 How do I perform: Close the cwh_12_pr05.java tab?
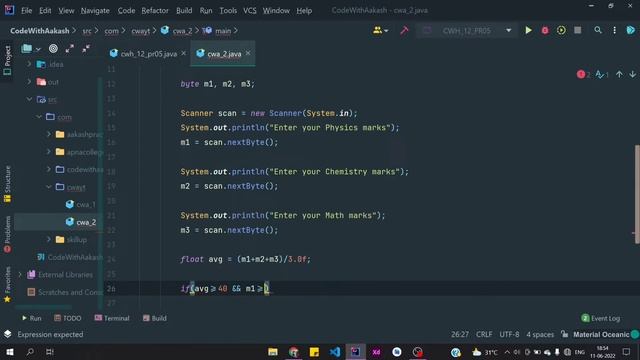pyautogui.click(x=184, y=53)
